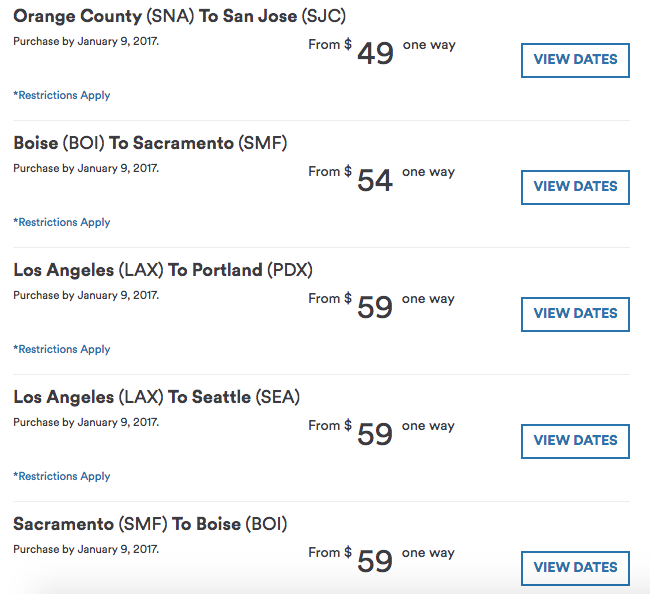This screenshot has width=650, height=594.
Task: Select View Dates for Sacramento to Boise
Action: tap(575, 568)
